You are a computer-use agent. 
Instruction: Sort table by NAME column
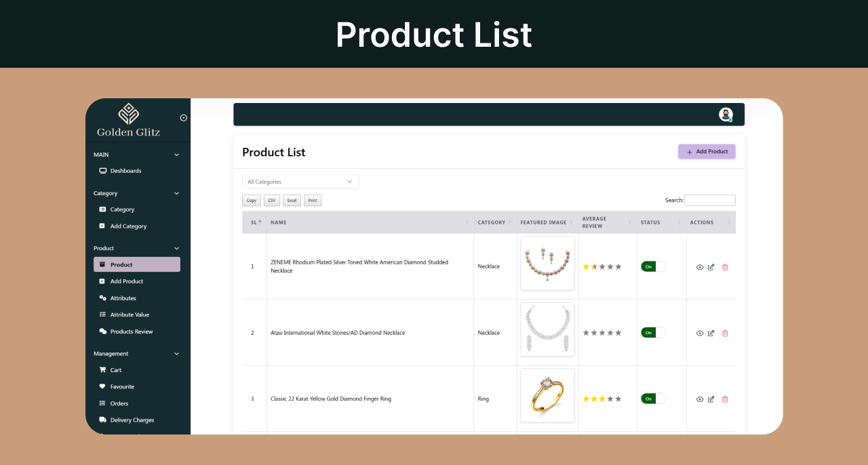(370, 222)
